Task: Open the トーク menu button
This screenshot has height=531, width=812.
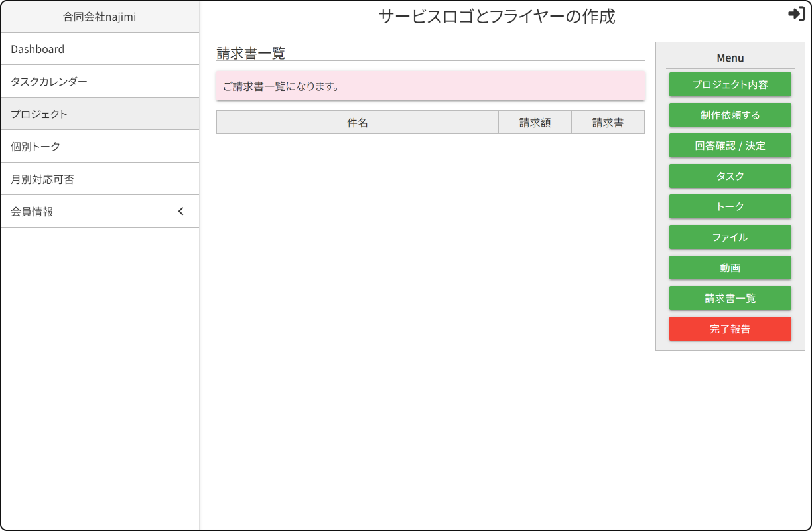Action: (x=730, y=207)
